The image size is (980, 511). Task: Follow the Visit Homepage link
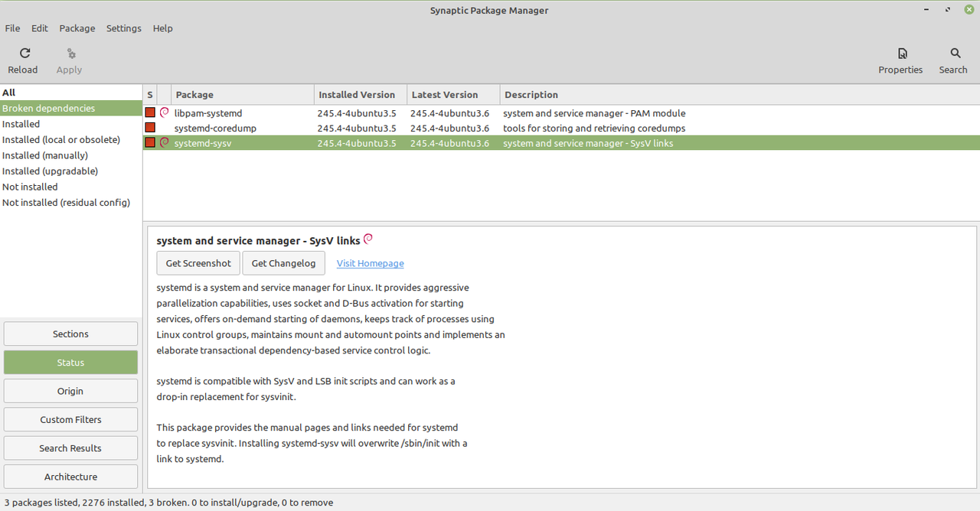point(371,263)
